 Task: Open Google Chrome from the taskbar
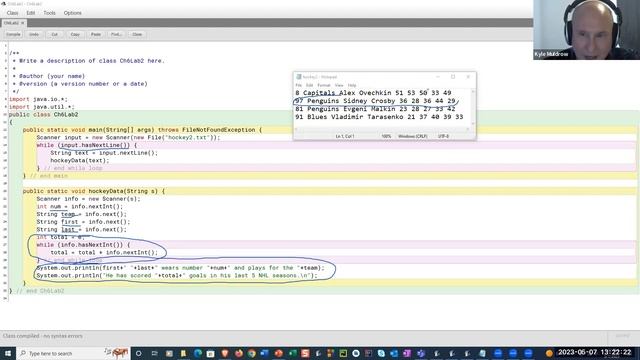point(251,353)
